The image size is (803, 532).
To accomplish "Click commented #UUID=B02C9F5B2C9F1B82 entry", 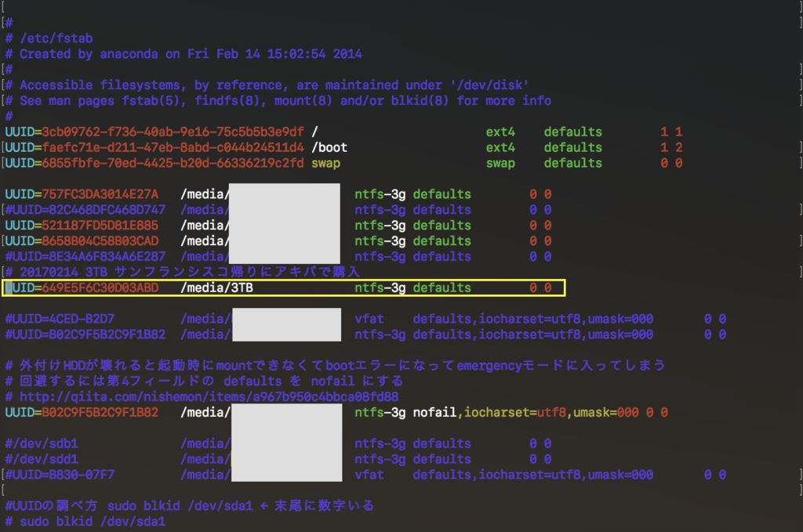I will (x=85, y=335).
